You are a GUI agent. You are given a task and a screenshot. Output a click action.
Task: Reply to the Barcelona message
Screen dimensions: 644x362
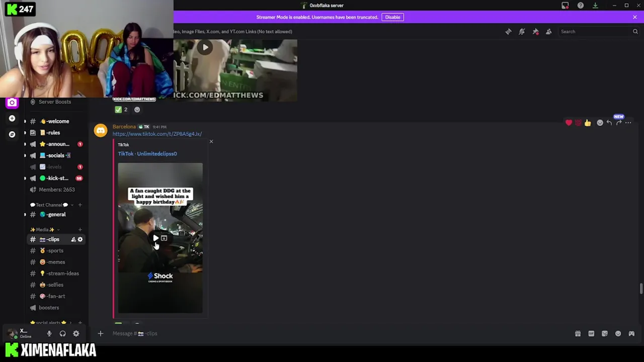point(609,123)
